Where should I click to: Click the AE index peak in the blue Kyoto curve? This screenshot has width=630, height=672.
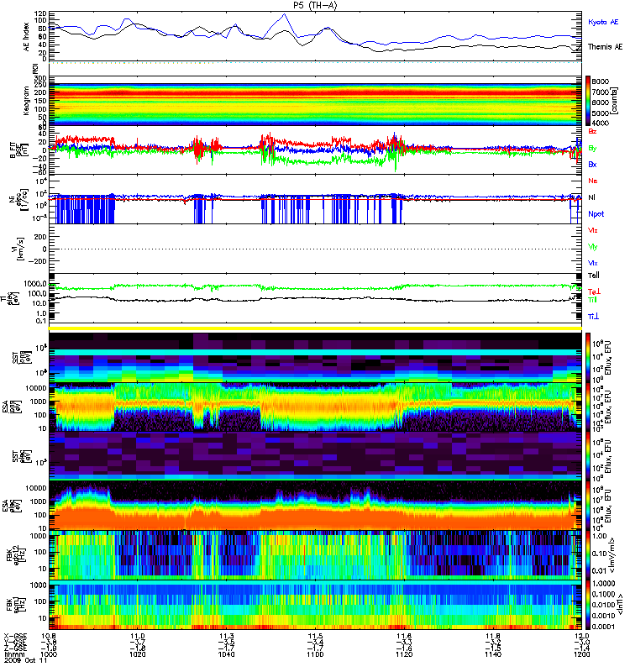coord(284,14)
